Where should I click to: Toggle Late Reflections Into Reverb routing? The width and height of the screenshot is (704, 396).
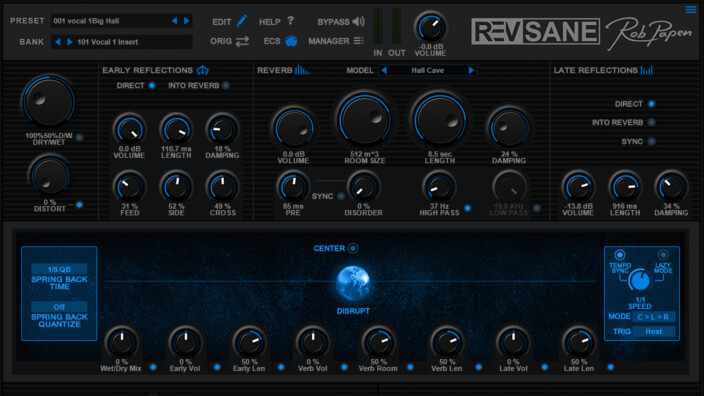point(651,123)
